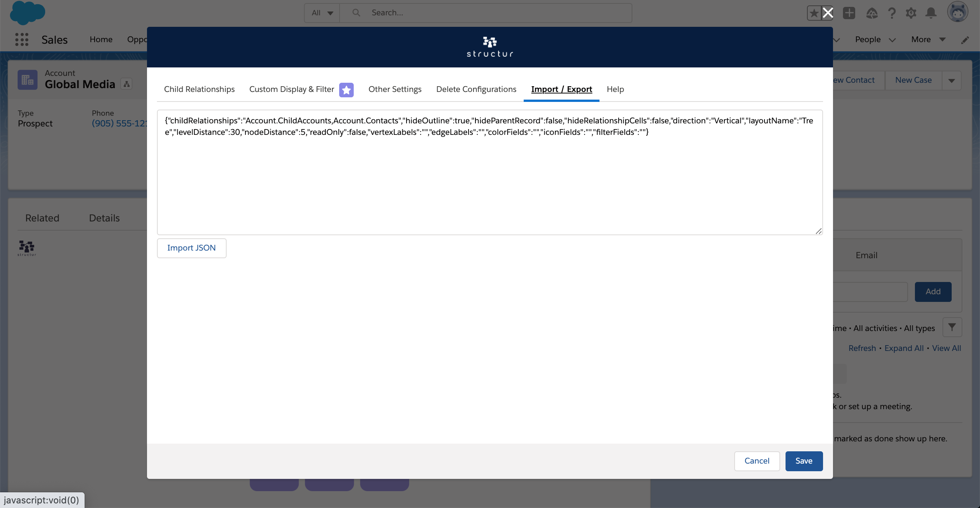The height and width of the screenshot is (508, 980).
Task: Click the Save button
Action: pos(804,461)
